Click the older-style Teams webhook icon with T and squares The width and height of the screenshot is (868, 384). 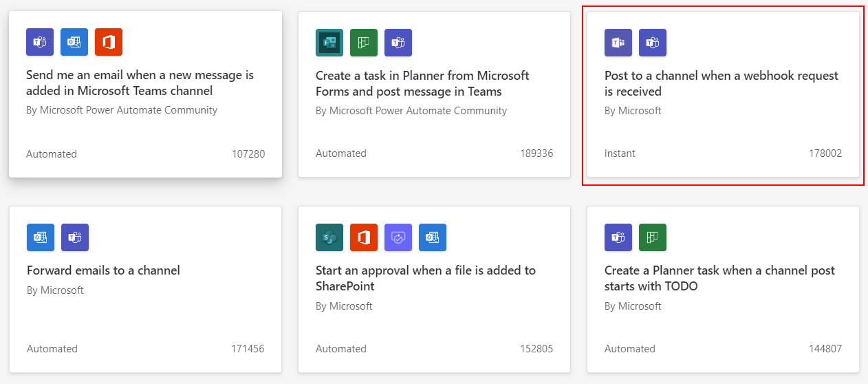coord(618,43)
